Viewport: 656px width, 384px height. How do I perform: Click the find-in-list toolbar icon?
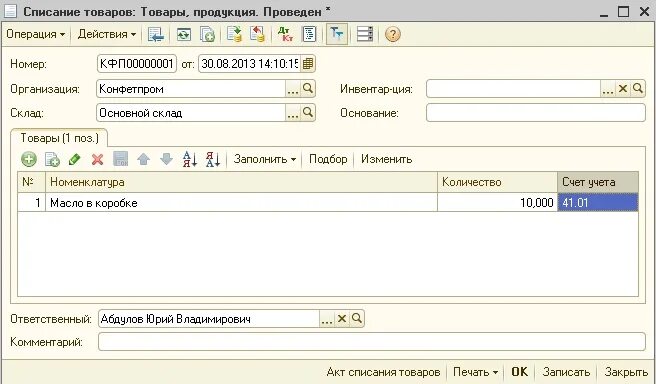pyautogui.click(x=156, y=34)
